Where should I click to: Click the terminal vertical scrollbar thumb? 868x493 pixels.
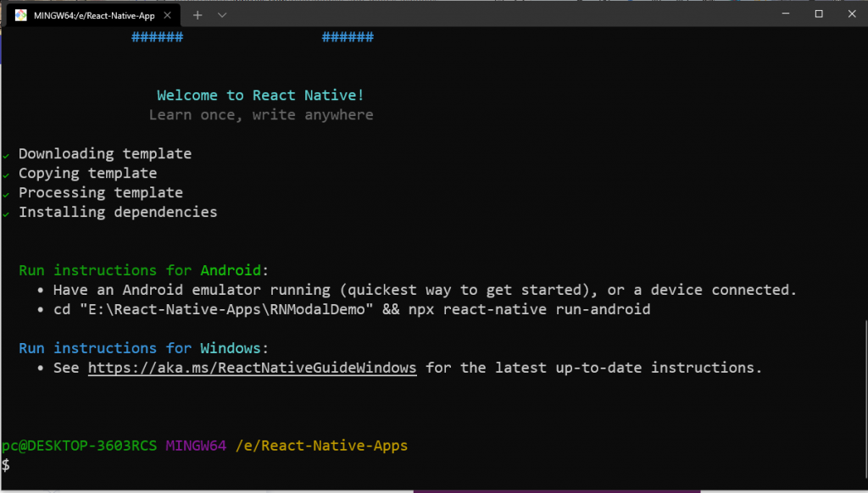865,397
